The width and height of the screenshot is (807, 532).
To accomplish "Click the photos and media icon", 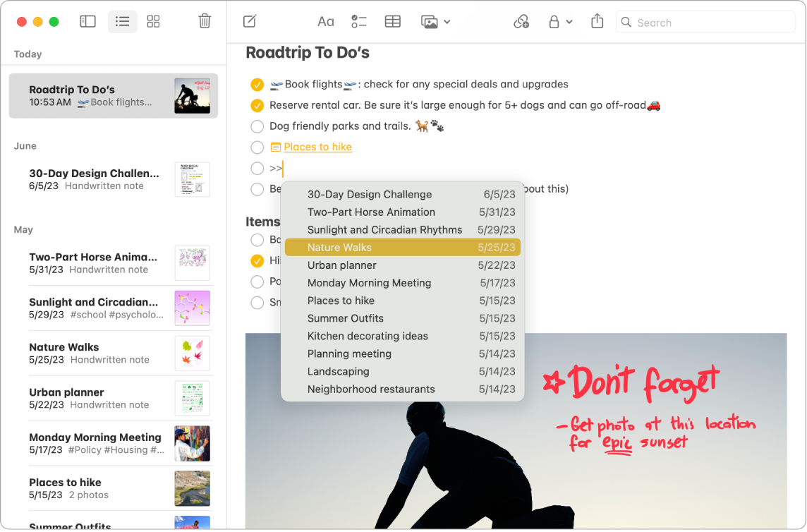I will coord(428,21).
